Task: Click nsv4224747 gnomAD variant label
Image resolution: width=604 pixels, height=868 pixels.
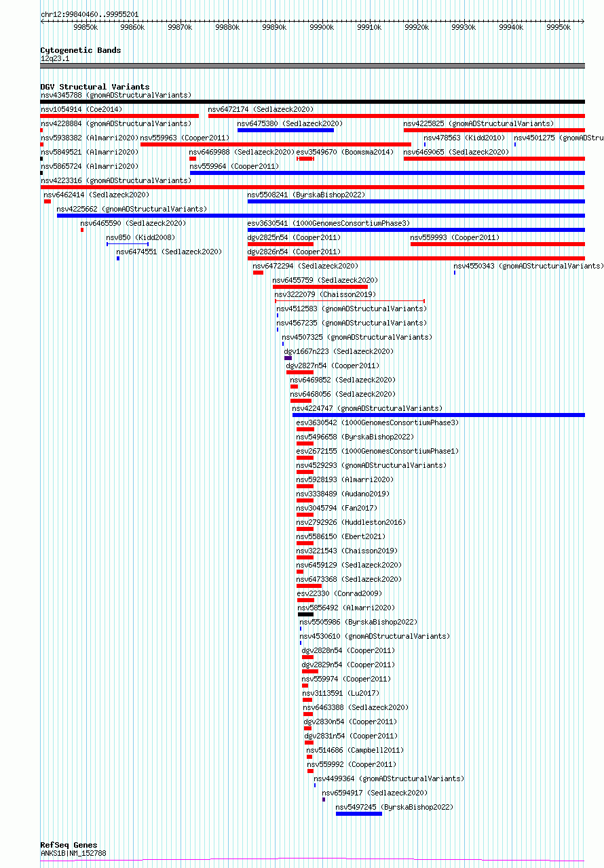Action: 367,408
